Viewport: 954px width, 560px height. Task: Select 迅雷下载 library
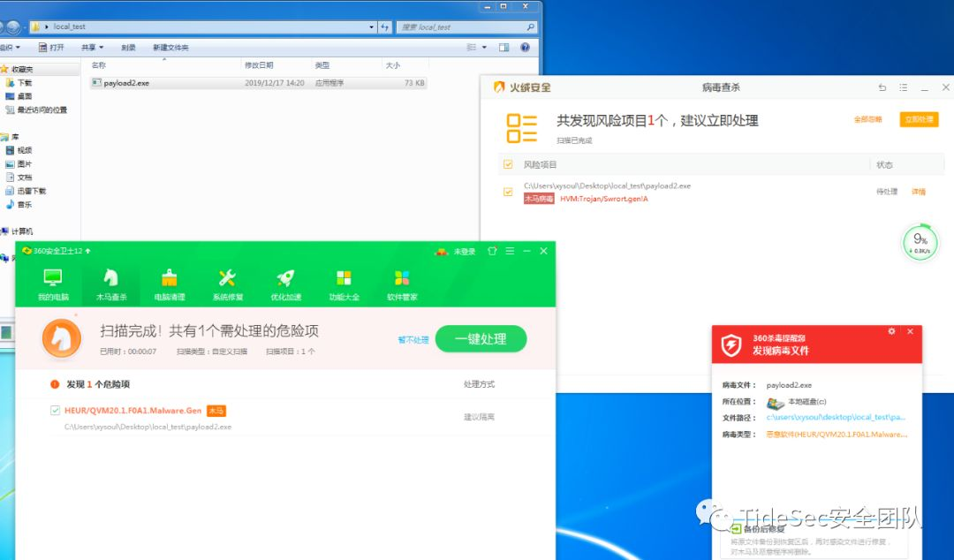point(26,191)
